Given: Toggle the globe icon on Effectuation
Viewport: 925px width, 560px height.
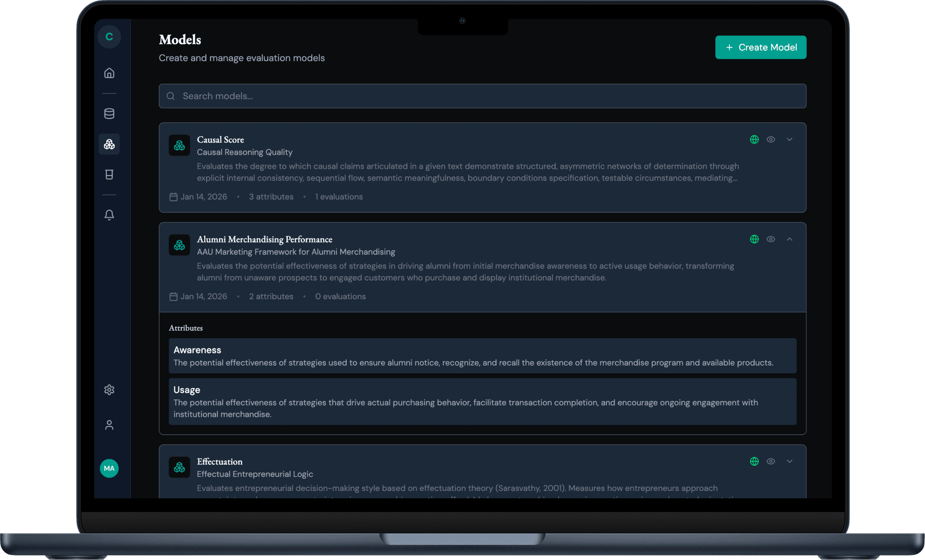Looking at the screenshot, I should tap(754, 461).
